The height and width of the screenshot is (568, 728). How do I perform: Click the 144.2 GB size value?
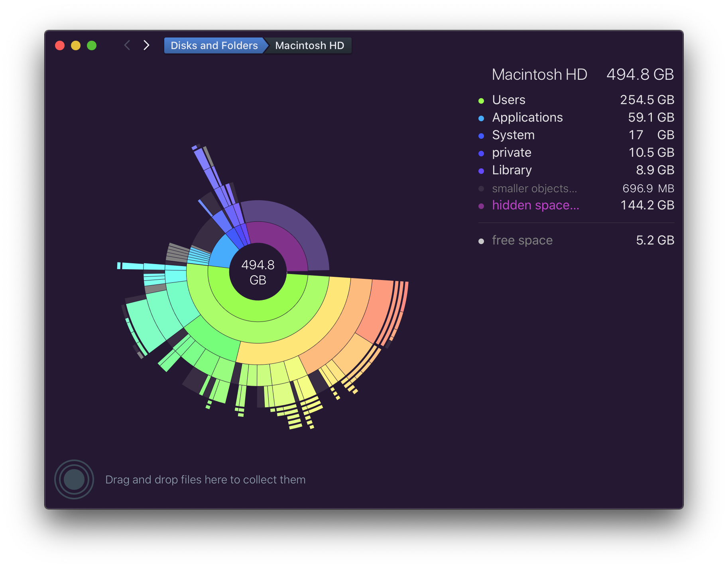(x=647, y=205)
